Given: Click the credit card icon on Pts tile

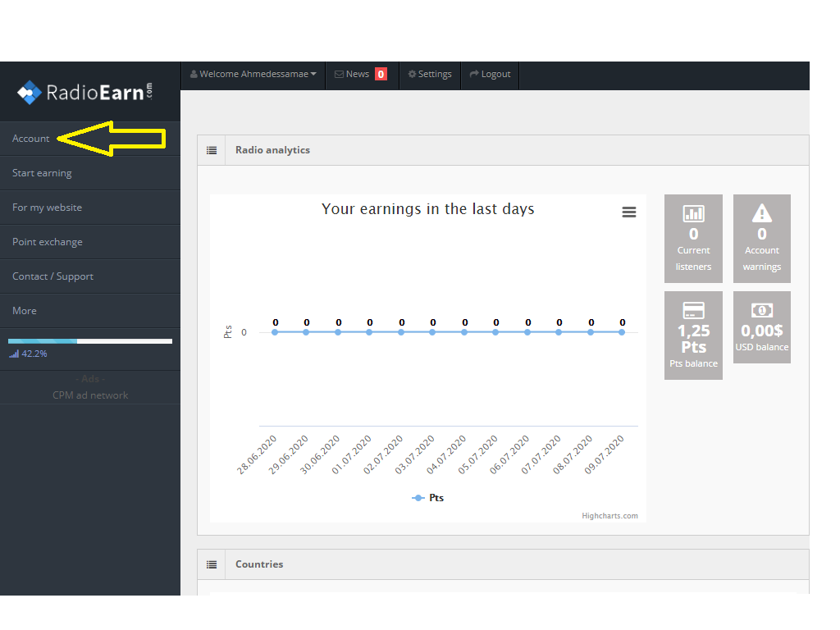Looking at the screenshot, I should pyautogui.click(x=693, y=311).
